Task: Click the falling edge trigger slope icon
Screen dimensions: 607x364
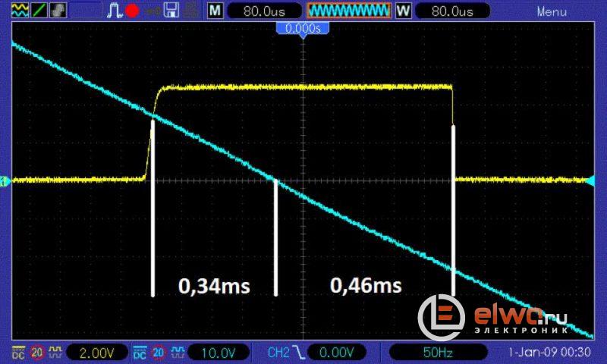Action: pyautogui.click(x=298, y=352)
